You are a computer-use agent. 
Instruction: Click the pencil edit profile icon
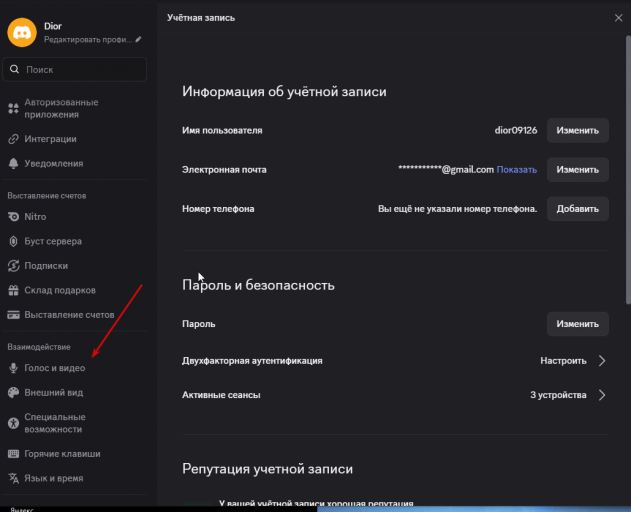click(x=138, y=39)
